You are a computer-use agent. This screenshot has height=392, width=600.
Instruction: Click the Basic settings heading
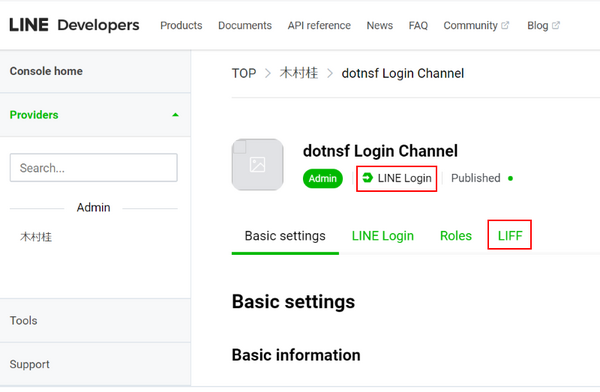(293, 302)
